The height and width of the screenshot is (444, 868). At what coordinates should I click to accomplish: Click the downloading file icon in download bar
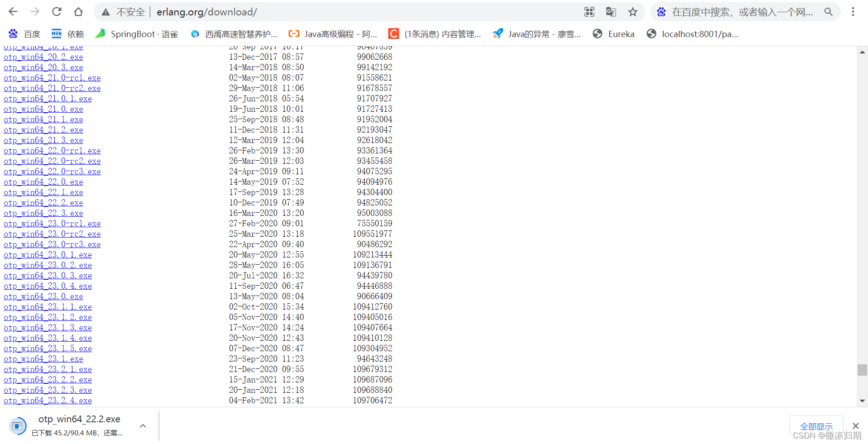click(x=18, y=426)
